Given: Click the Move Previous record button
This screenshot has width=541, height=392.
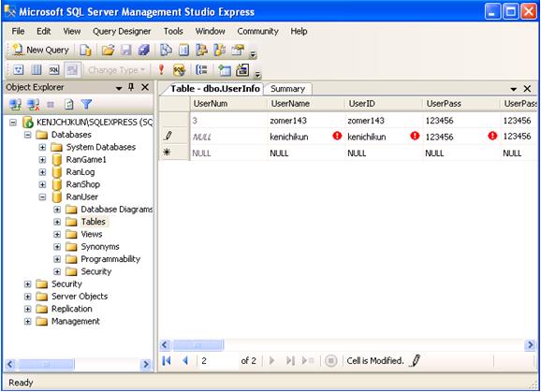Looking at the screenshot, I should click(x=185, y=361).
